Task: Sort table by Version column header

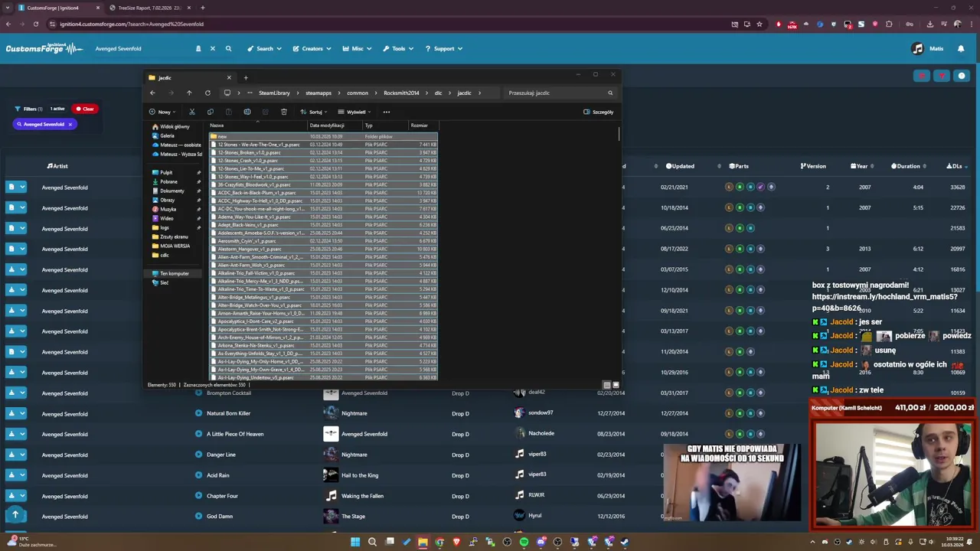Action: point(813,166)
